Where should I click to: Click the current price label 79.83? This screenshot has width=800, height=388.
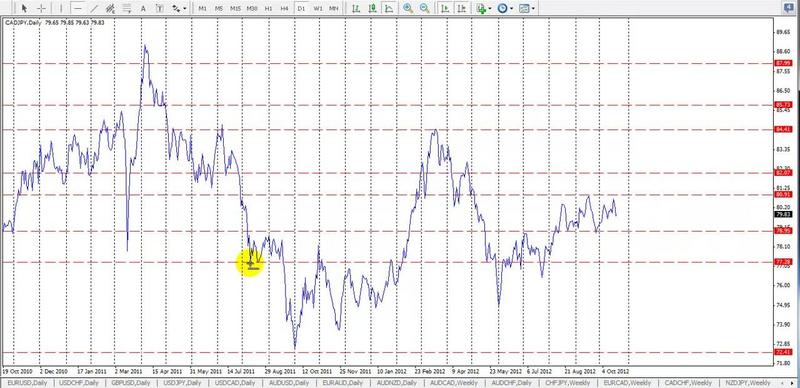[x=783, y=214]
